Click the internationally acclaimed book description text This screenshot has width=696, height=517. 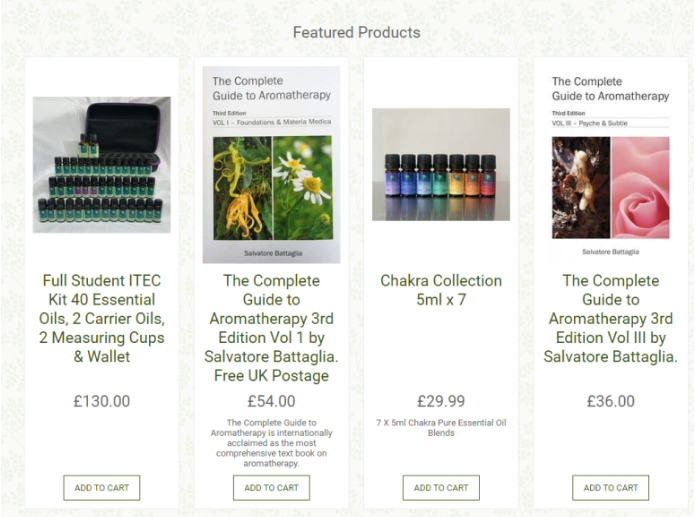tap(271, 443)
